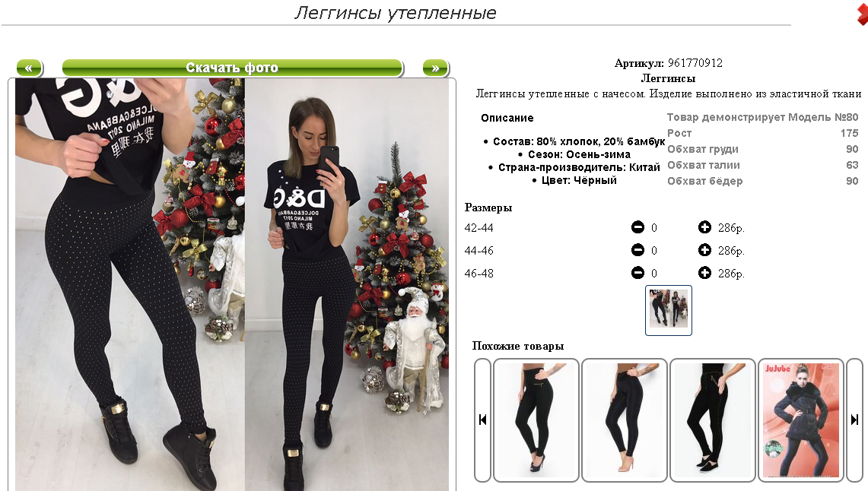Open second similar leggings thumbnail
This screenshot has width=868, height=491.
tap(625, 420)
